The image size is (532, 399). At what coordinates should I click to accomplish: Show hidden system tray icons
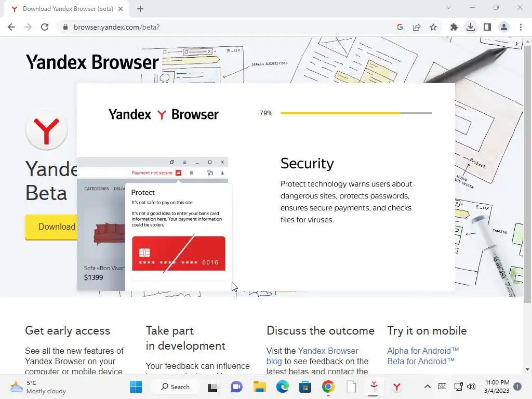tap(428, 387)
